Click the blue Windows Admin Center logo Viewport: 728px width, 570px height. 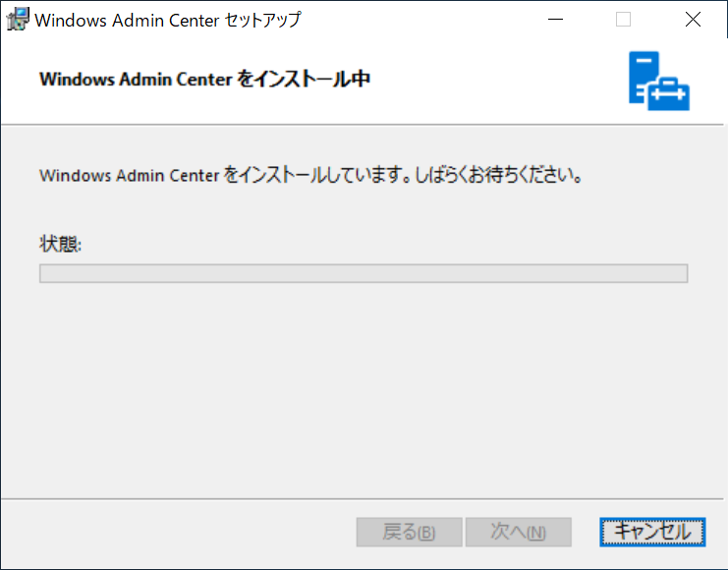[659, 81]
